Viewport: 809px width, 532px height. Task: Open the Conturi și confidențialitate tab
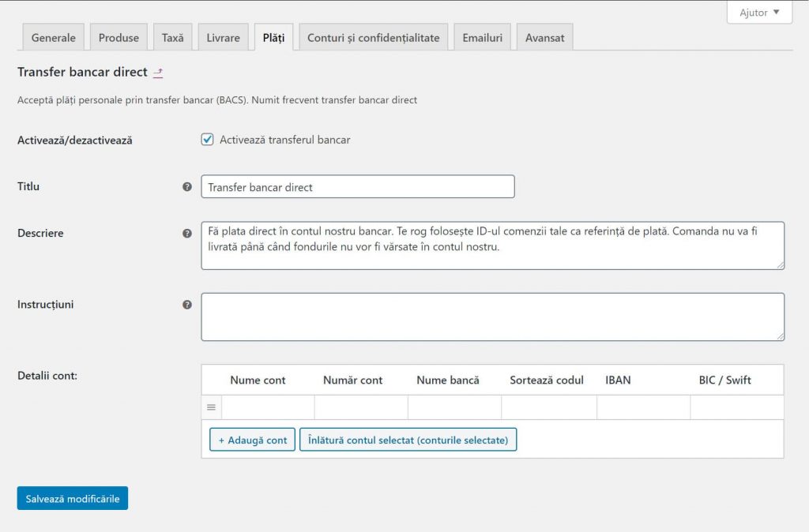pyautogui.click(x=374, y=38)
